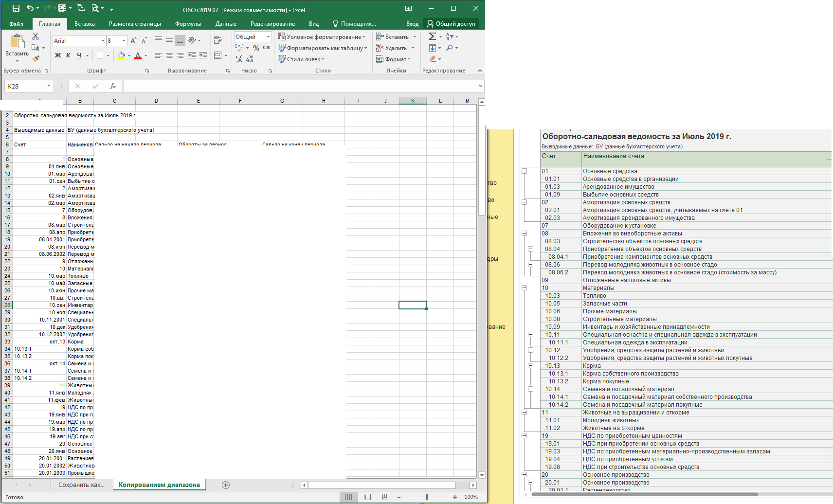Toggle bottom vertical alignment (highlighted)
This screenshot has width=833, height=504.
coord(180,40)
